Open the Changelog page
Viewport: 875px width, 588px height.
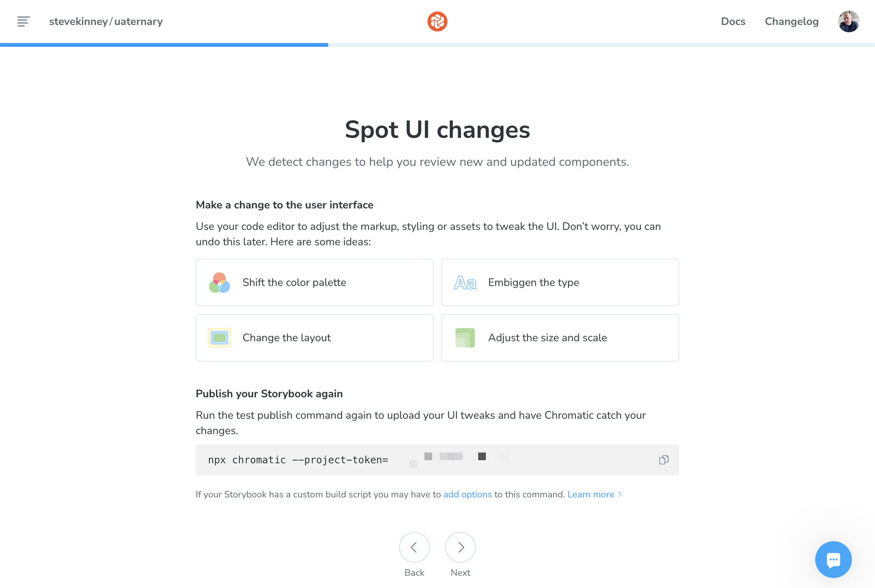[791, 21]
